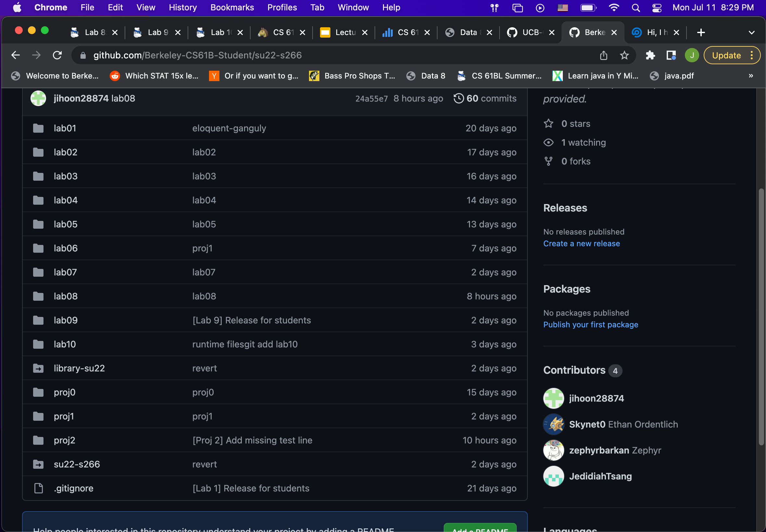
Task: Click the eye icon beside 1 watching
Action: (548, 143)
